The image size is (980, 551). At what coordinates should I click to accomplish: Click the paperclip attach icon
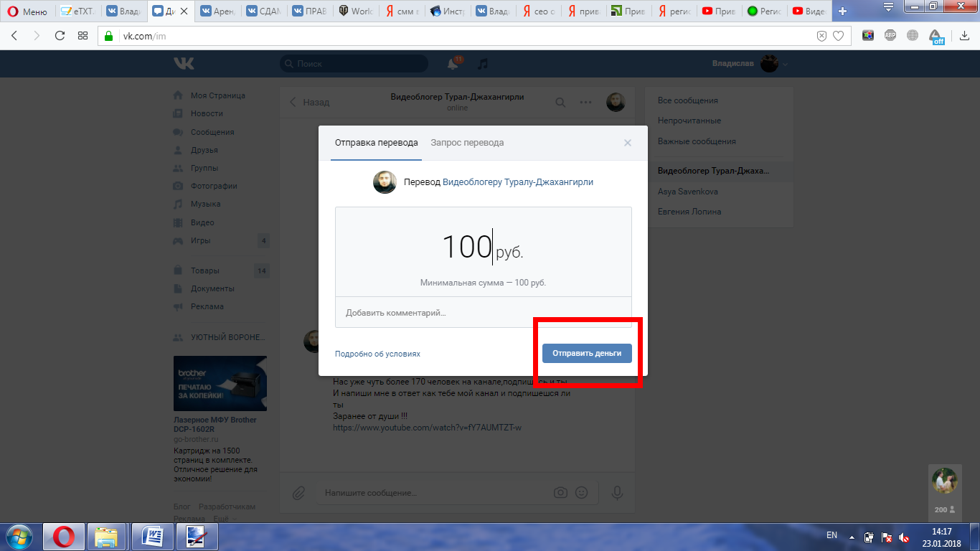(x=298, y=493)
